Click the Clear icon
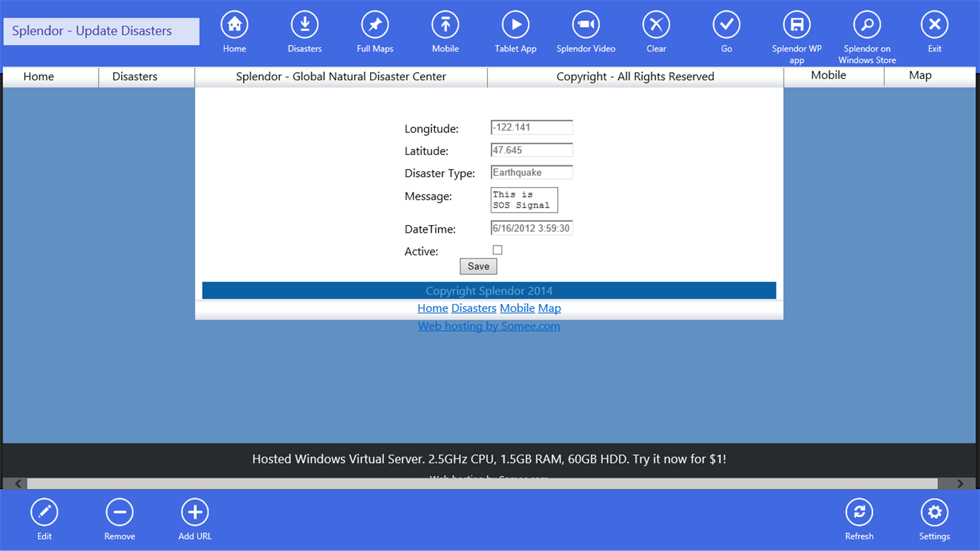Image resolution: width=980 pixels, height=551 pixels. pyautogui.click(x=656, y=25)
